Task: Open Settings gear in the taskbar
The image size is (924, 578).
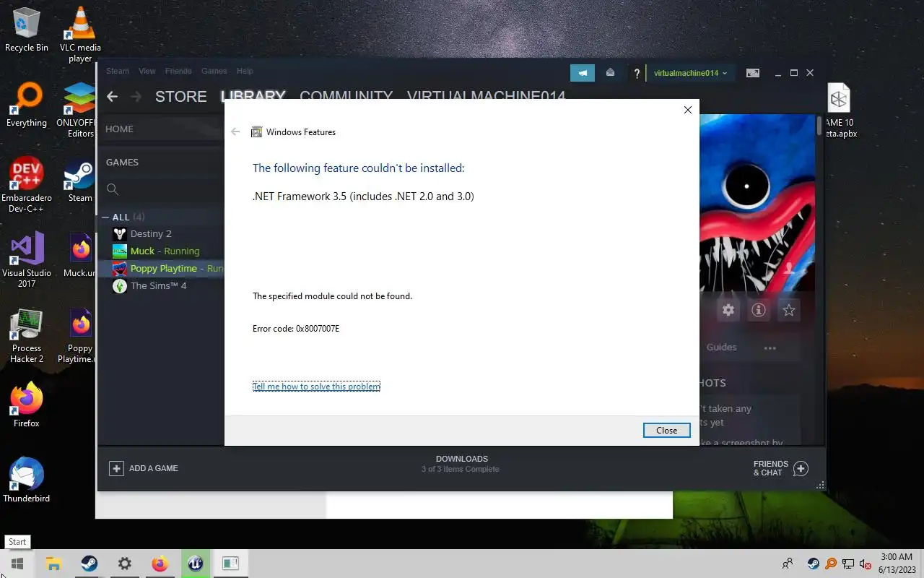Action: click(125, 564)
